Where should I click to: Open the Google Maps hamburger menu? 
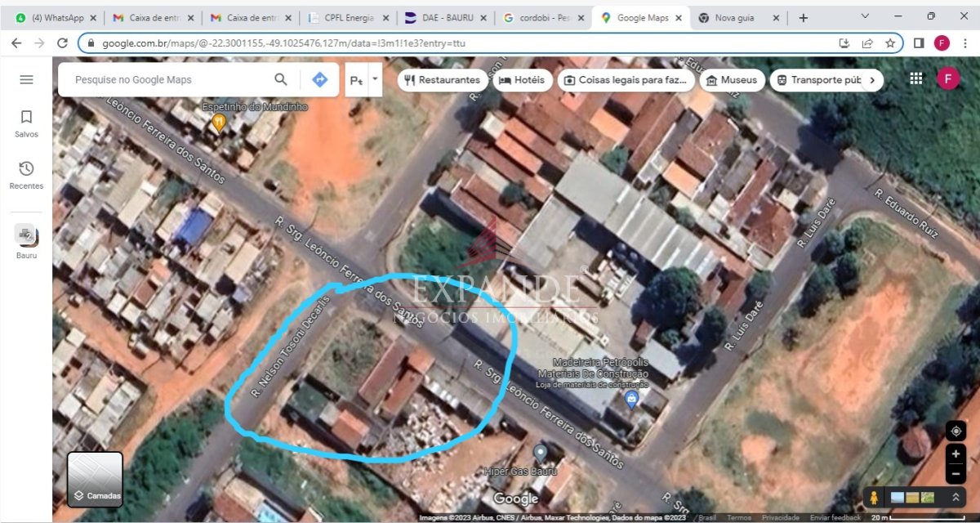click(26, 79)
